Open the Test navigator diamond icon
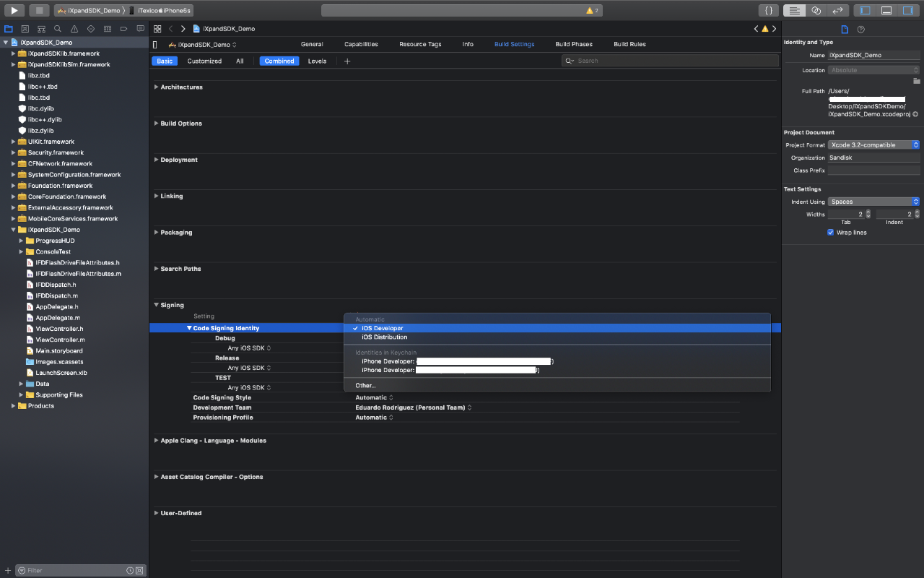 coord(90,29)
